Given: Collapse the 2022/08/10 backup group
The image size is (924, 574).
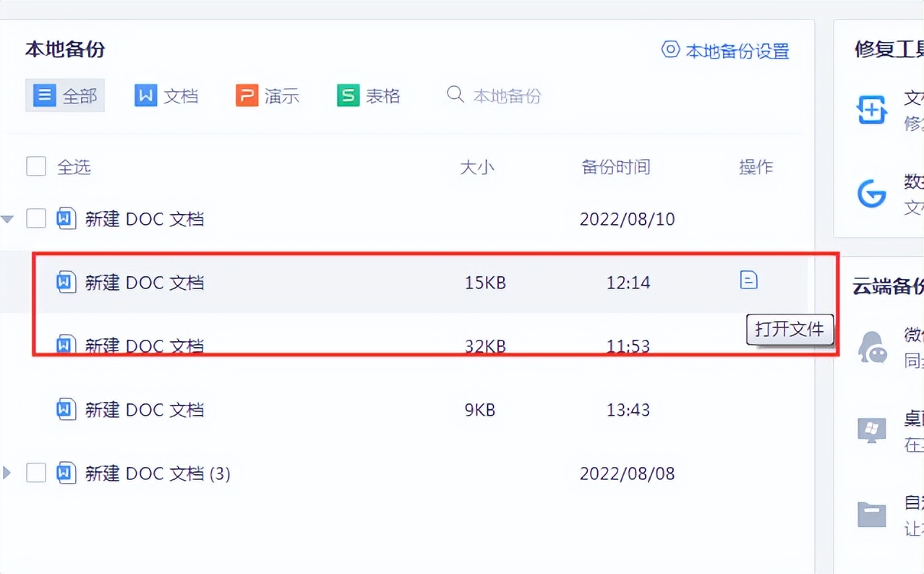Looking at the screenshot, I should (x=7, y=218).
